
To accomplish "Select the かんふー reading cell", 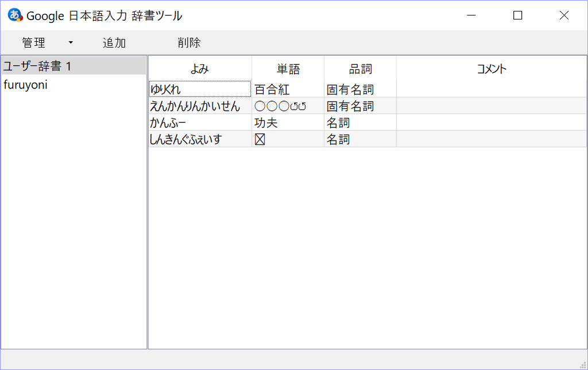I will pyautogui.click(x=200, y=122).
